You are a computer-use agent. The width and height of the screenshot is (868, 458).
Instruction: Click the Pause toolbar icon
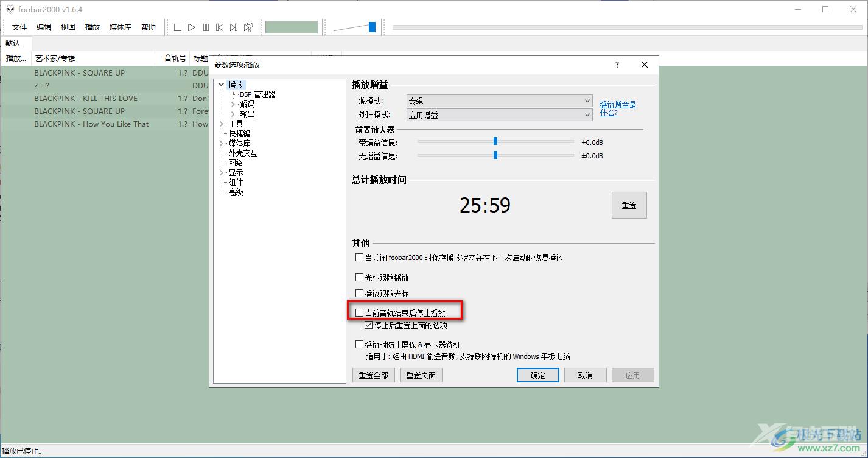[x=206, y=27]
